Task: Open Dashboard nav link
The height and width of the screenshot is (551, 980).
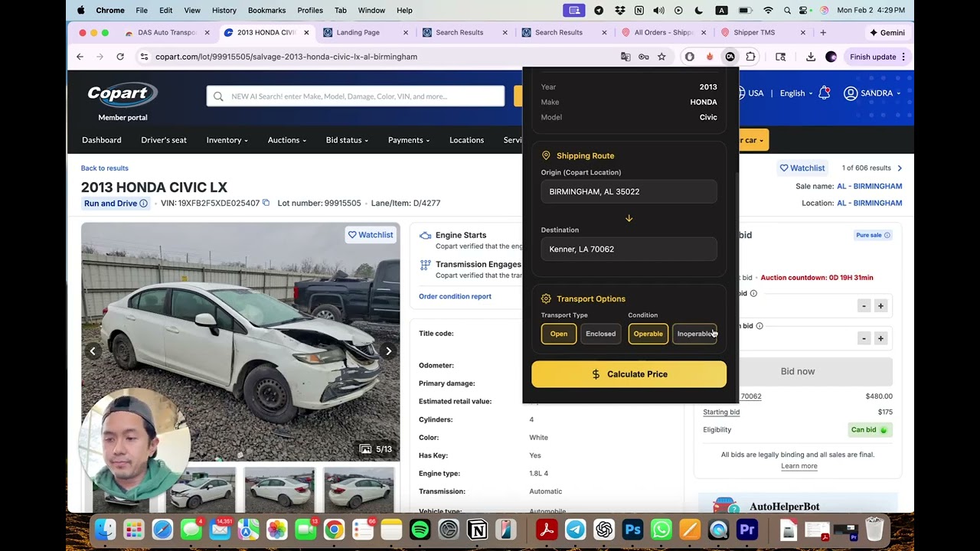Action: [x=102, y=140]
